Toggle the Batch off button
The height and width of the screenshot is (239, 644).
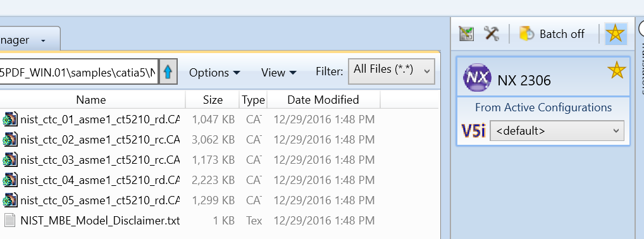(x=552, y=34)
